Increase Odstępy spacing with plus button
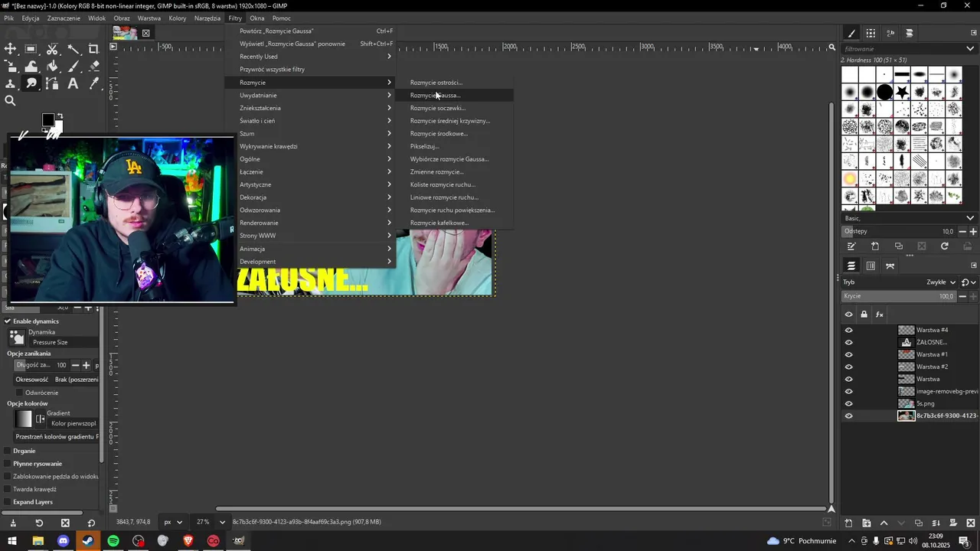980x551 pixels. click(x=973, y=231)
